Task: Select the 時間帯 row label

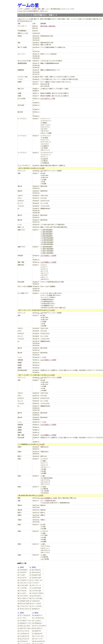Action: coord(20,82)
